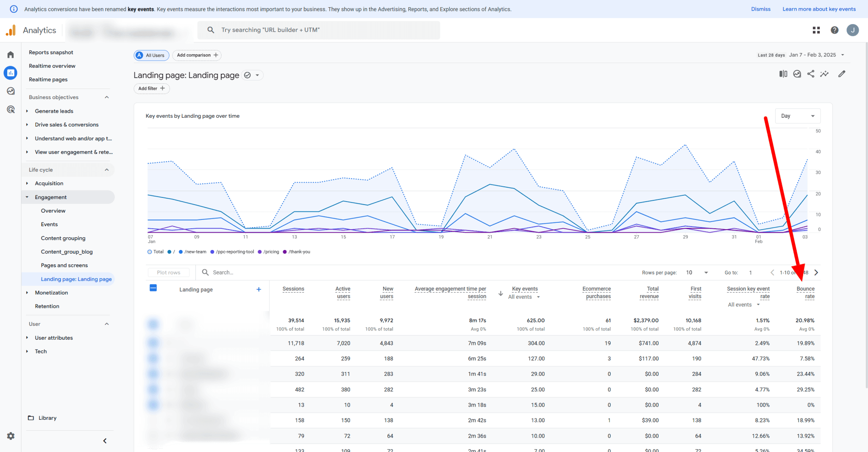
Task: Select the select-all checkbox above the table
Action: coord(153,288)
